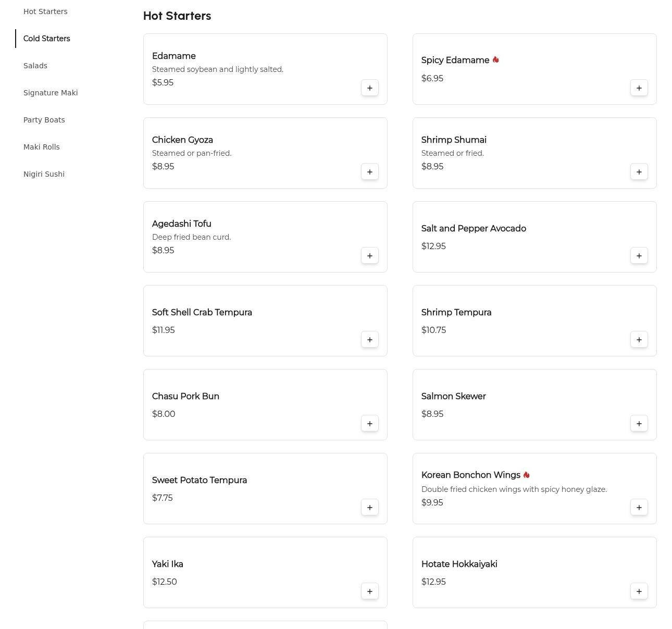Click plus button for Chicken Gyoza
The height and width of the screenshot is (629, 672).
pos(369,172)
